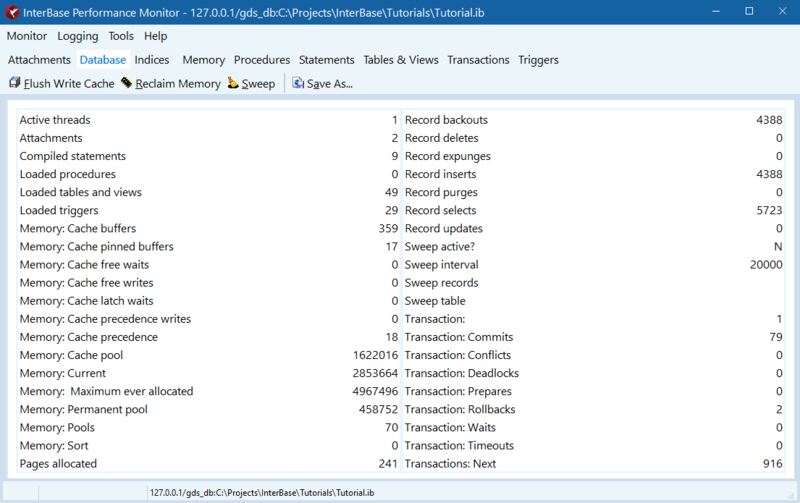The image size is (800, 503).
Task: Click Memory: Cache buffers label
Action: tap(78, 229)
